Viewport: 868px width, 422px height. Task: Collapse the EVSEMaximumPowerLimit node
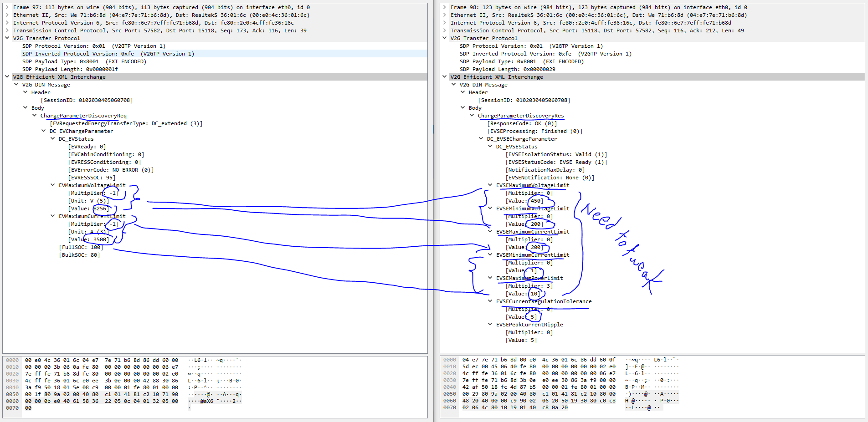490,278
